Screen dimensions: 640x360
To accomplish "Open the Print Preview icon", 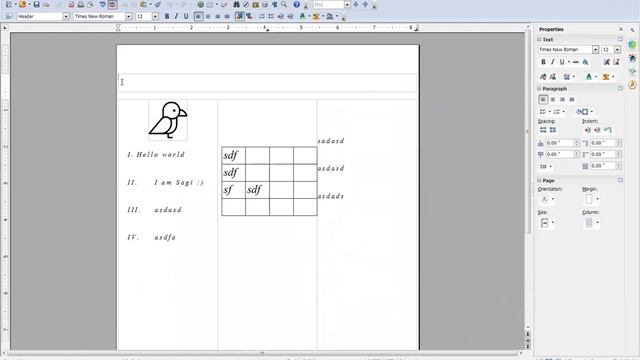I will click(x=90, y=4).
